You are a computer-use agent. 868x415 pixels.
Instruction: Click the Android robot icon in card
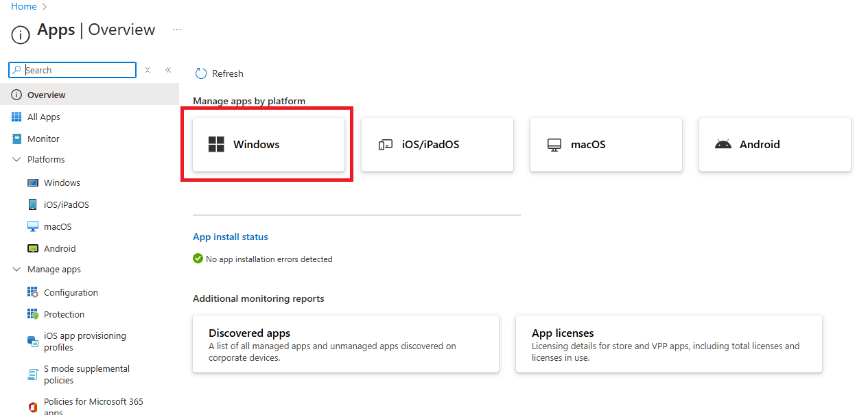723,145
